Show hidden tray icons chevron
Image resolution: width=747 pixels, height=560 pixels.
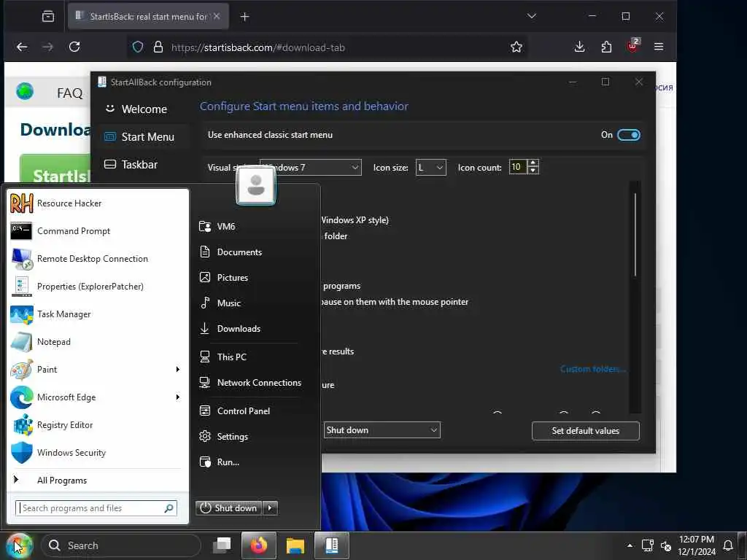coord(630,545)
